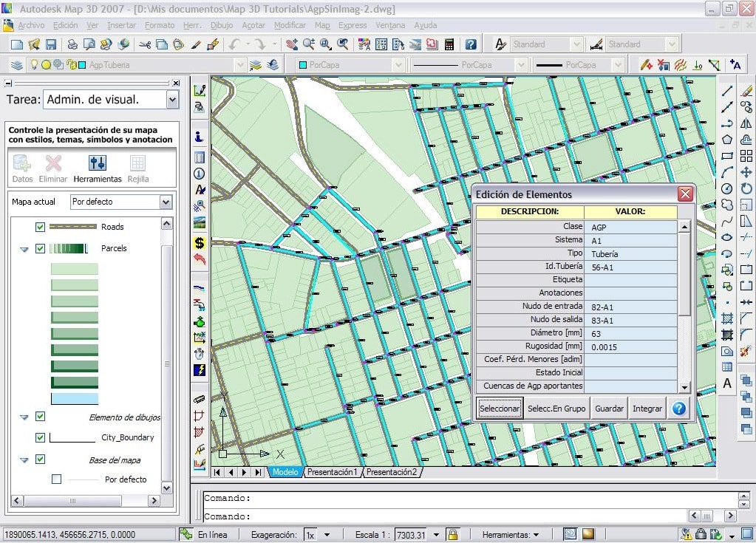Switch to the Presentación1 tab

pos(332,472)
